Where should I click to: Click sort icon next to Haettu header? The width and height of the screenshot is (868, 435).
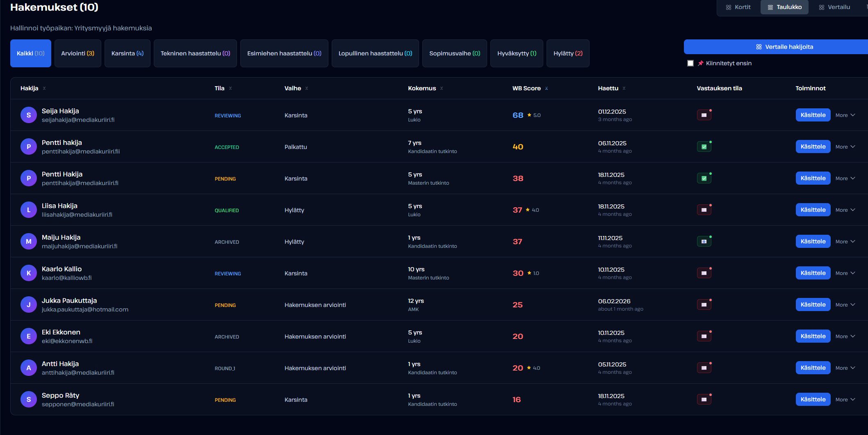624,89
